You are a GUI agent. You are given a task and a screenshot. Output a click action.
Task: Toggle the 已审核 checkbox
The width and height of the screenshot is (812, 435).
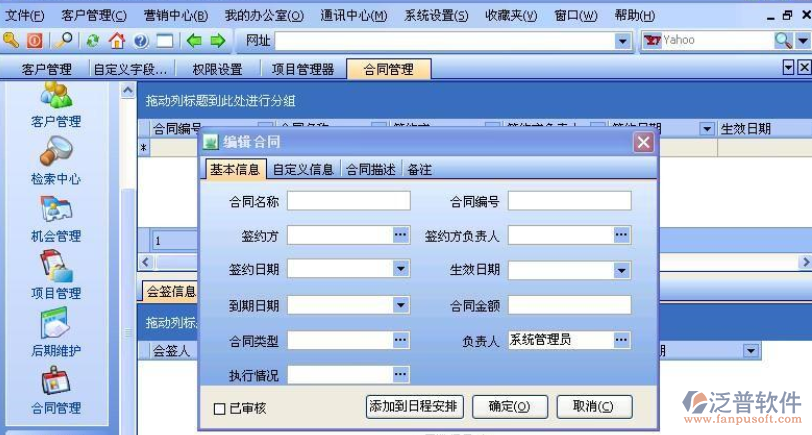[220, 409]
